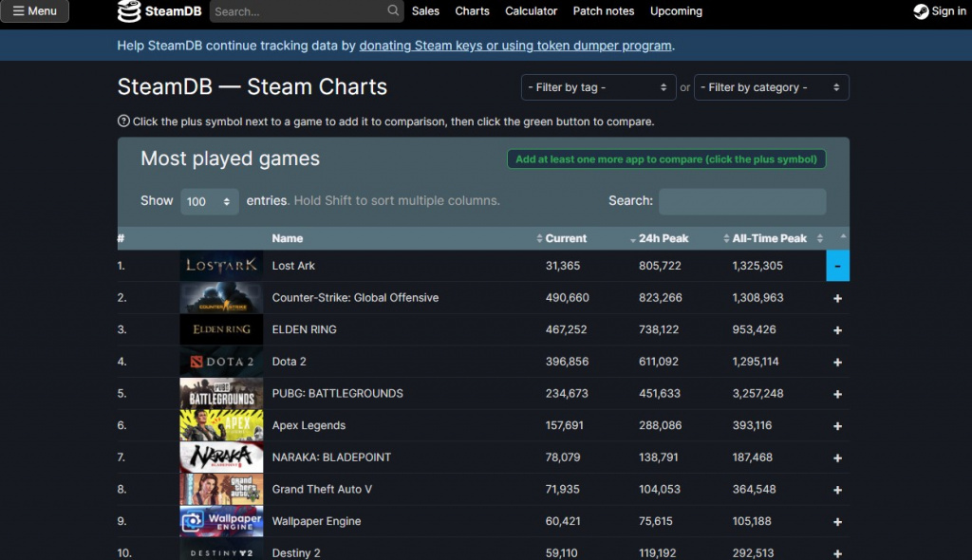The width and height of the screenshot is (972, 560).
Task: Sort table by Current column
Action: 566,238
